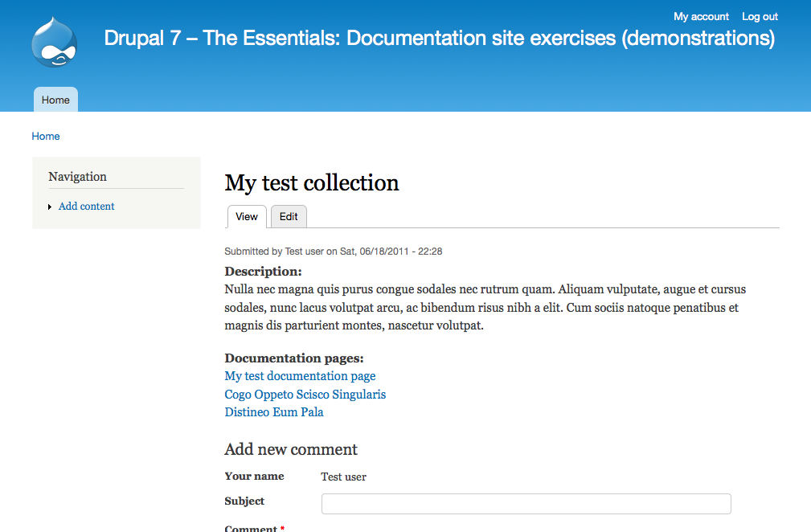811x532 pixels.
Task: Click the Drupal drop logo
Action: pyautogui.click(x=54, y=43)
